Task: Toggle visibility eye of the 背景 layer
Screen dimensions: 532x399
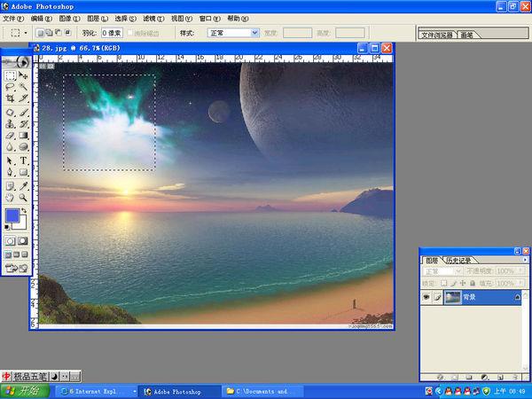Action: click(426, 298)
